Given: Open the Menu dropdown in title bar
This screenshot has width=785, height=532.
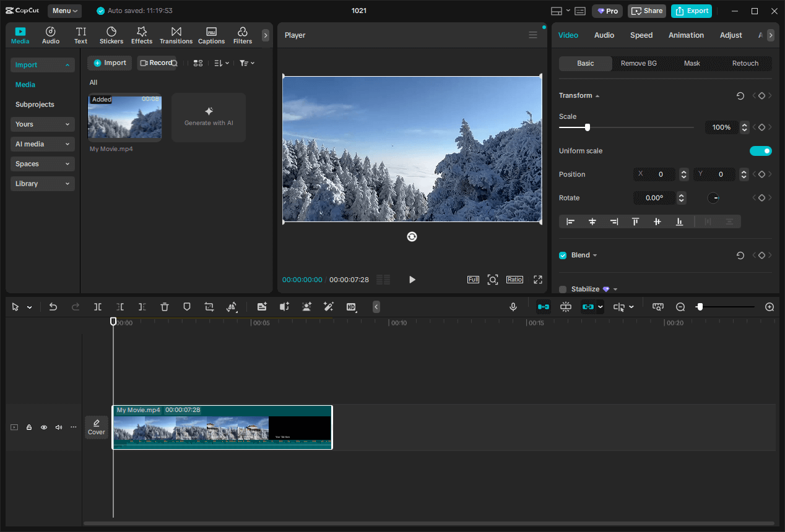Looking at the screenshot, I should (64, 11).
